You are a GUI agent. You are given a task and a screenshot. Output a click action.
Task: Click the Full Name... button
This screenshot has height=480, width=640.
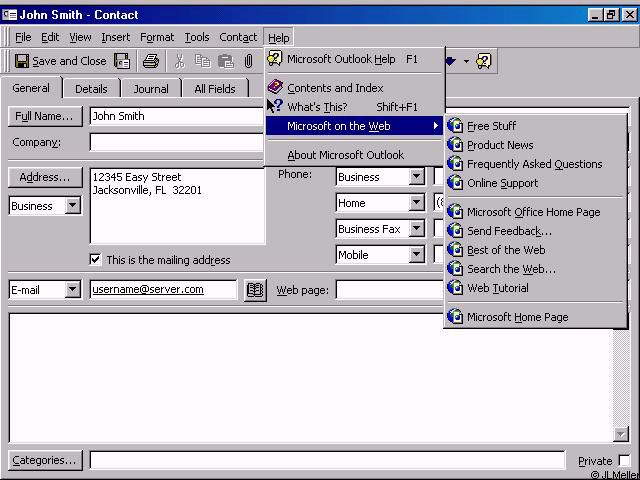pos(45,116)
